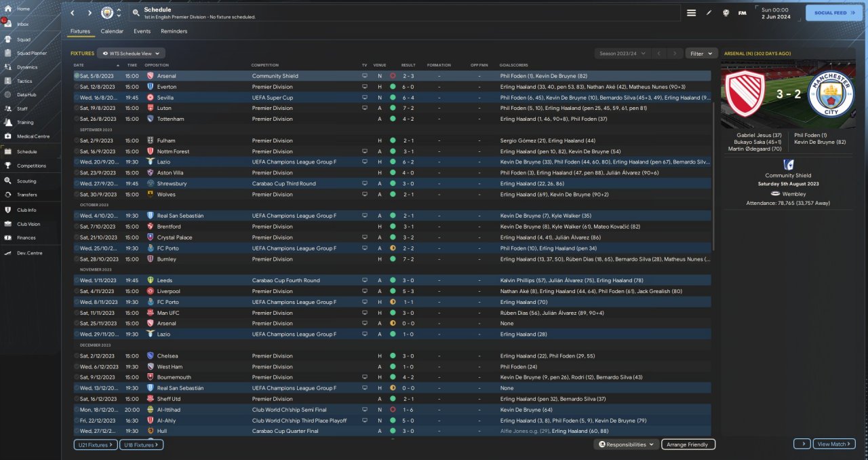The height and width of the screenshot is (460, 868).
Task: Expand the WTS Schedule View dropdown
Action: (132, 53)
